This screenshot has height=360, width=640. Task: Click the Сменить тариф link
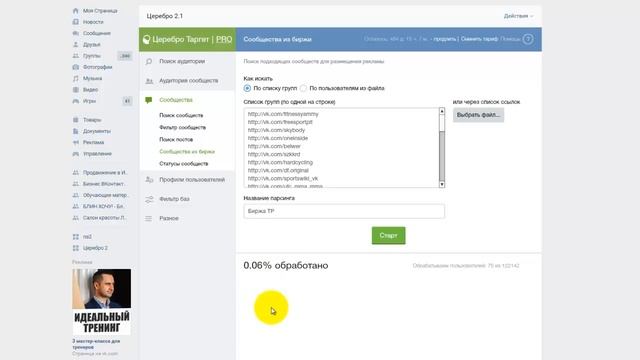point(479,39)
